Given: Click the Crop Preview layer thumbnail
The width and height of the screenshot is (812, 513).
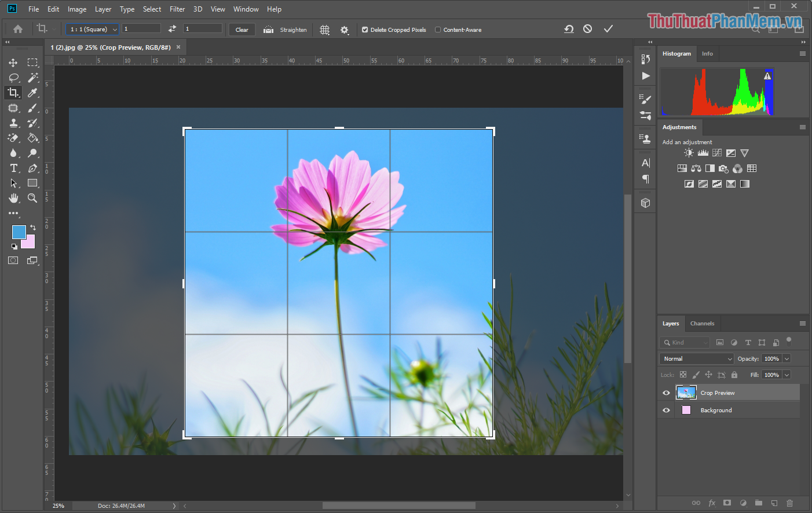Looking at the screenshot, I should coord(686,393).
